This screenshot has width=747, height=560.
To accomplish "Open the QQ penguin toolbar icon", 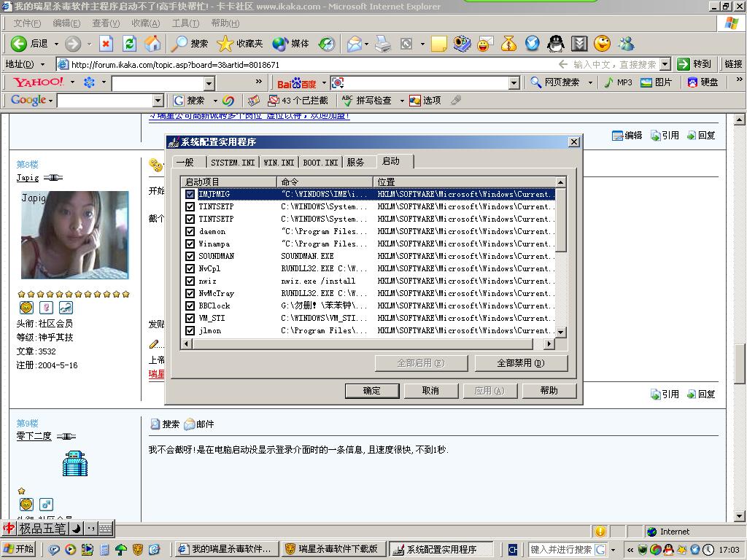I will (556, 44).
